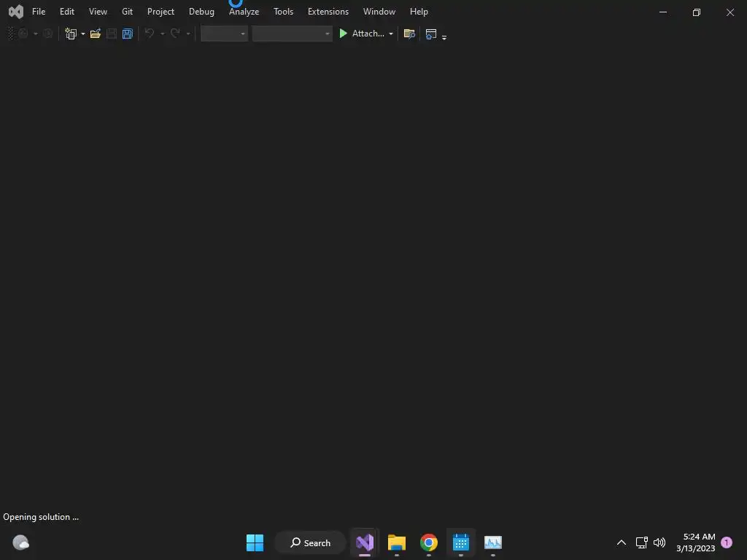Screen dimensions: 747x560
Task: Open the Extensions menu
Action: 328,12
